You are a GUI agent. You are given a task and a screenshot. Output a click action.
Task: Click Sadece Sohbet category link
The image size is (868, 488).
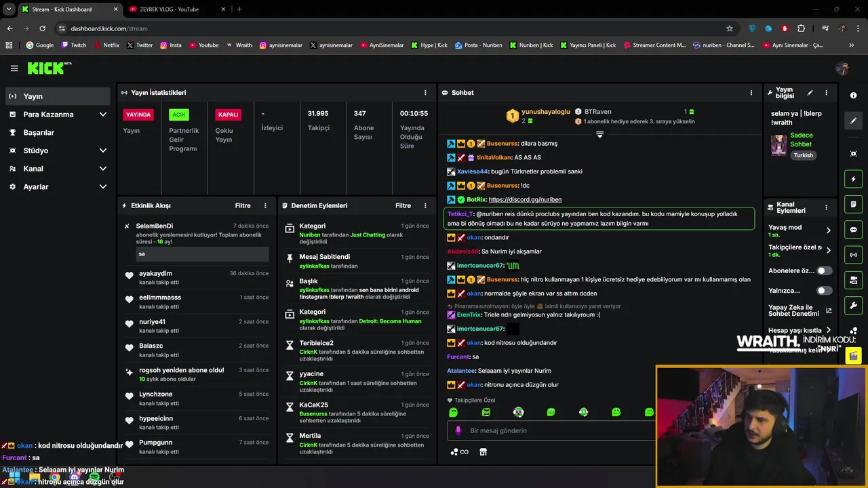801,140
